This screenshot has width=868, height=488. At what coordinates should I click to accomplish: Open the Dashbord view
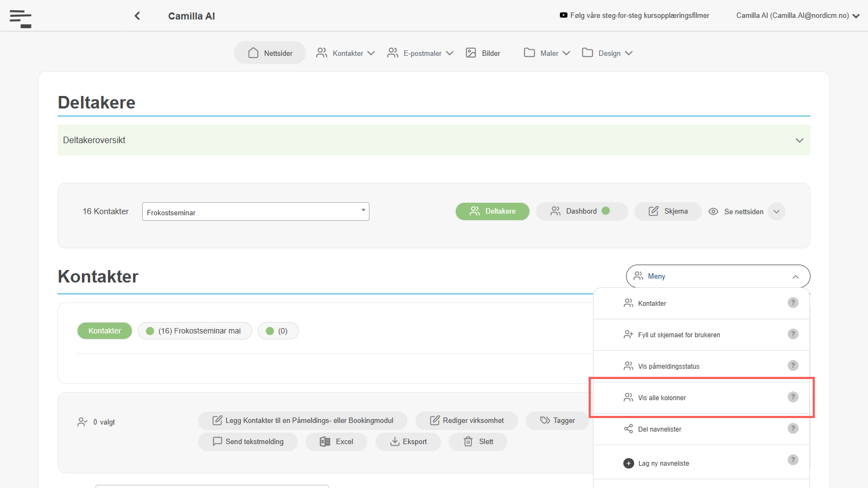pyautogui.click(x=582, y=211)
